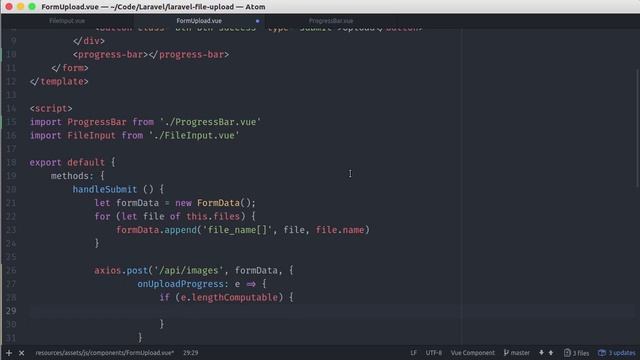
Task: Click the plus icon in the status bar
Action: 9,353
